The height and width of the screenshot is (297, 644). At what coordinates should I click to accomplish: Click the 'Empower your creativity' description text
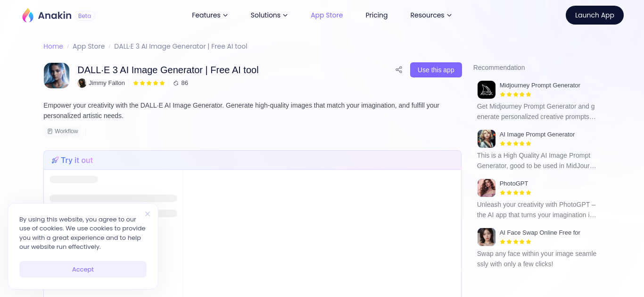coord(241,110)
